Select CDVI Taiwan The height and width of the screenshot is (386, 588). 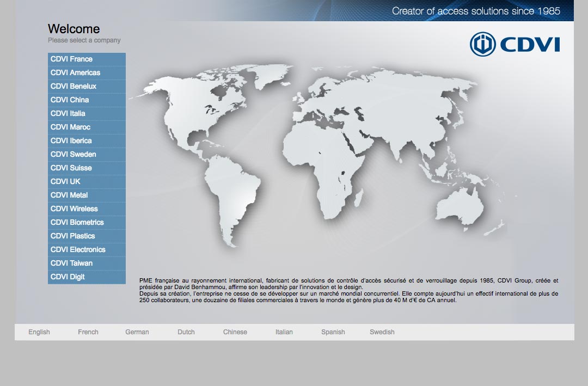[x=87, y=264]
